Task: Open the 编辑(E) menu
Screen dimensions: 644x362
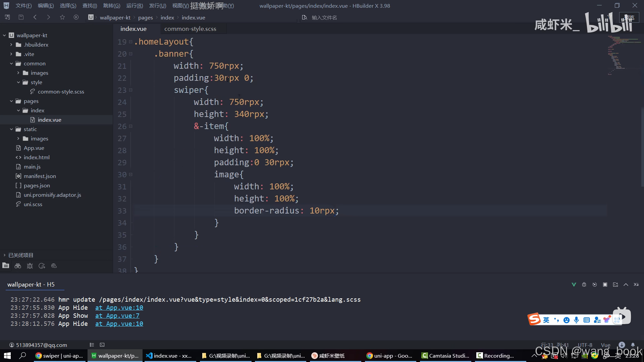Action: point(46,6)
